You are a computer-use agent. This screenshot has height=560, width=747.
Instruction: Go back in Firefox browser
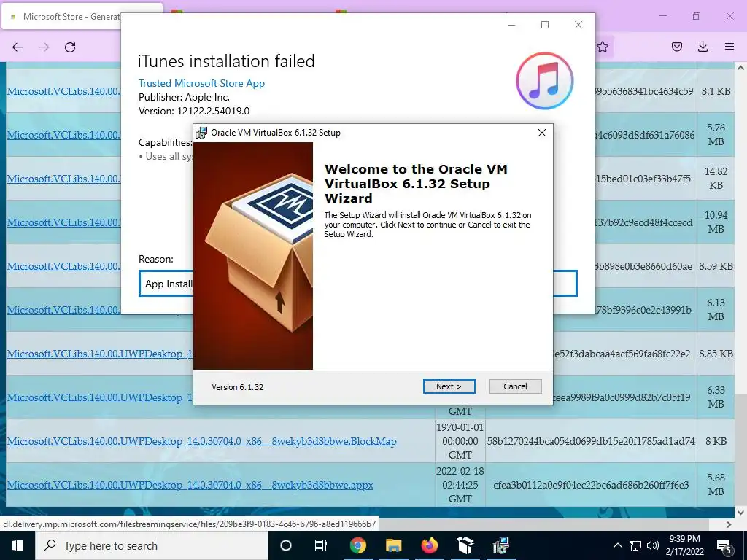pos(18,47)
